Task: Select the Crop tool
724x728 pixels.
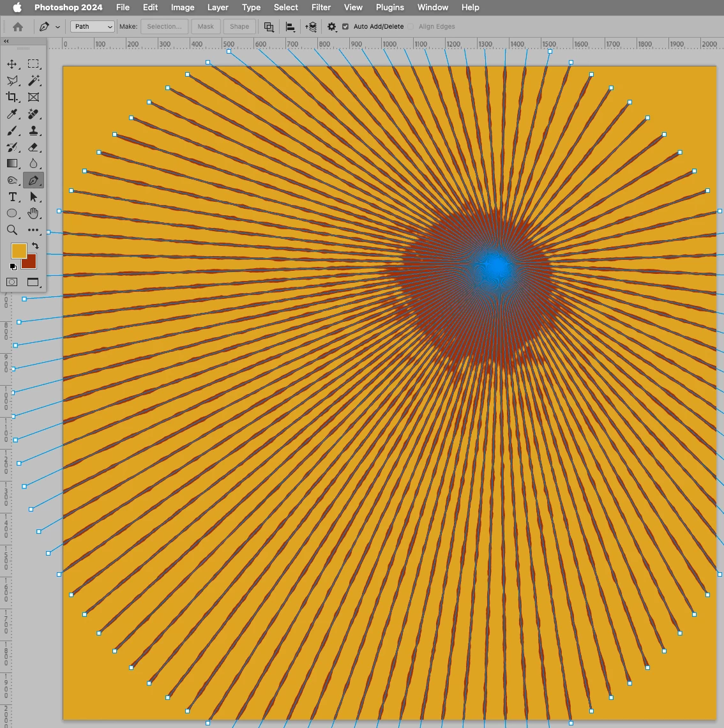Action: tap(12, 97)
